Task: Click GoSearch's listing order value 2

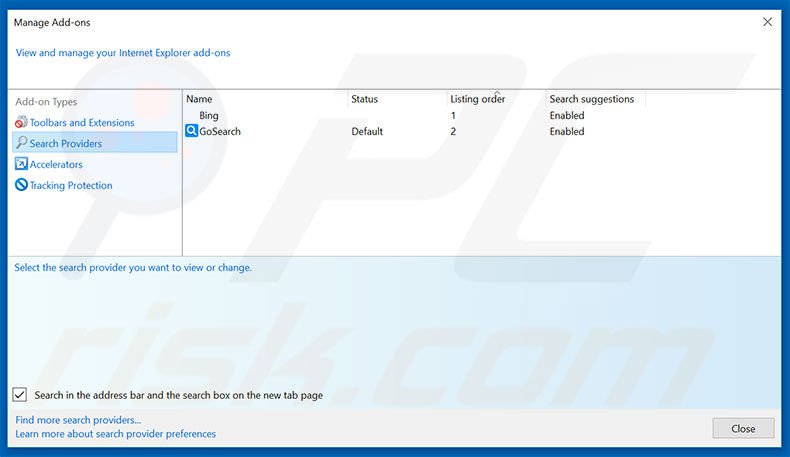Action: (x=453, y=132)
